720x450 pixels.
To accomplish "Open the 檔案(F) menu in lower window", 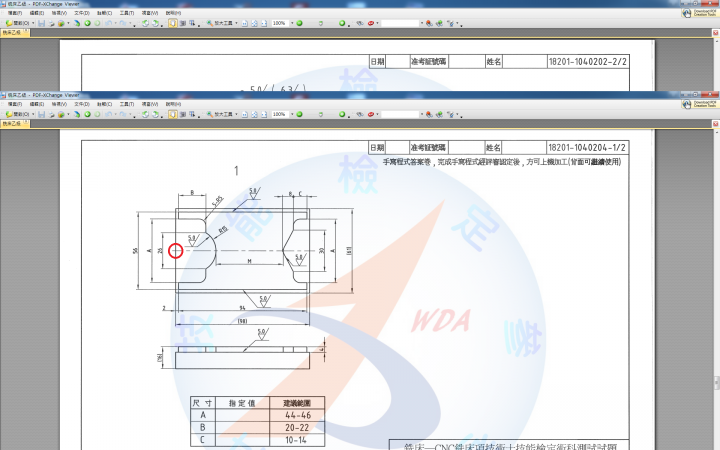I will coord(15,104).
